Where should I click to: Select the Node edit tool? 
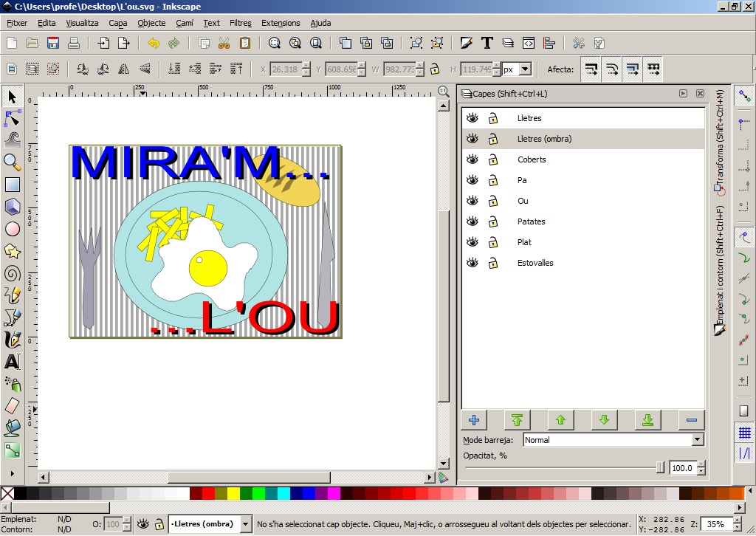tap(13, 118)
